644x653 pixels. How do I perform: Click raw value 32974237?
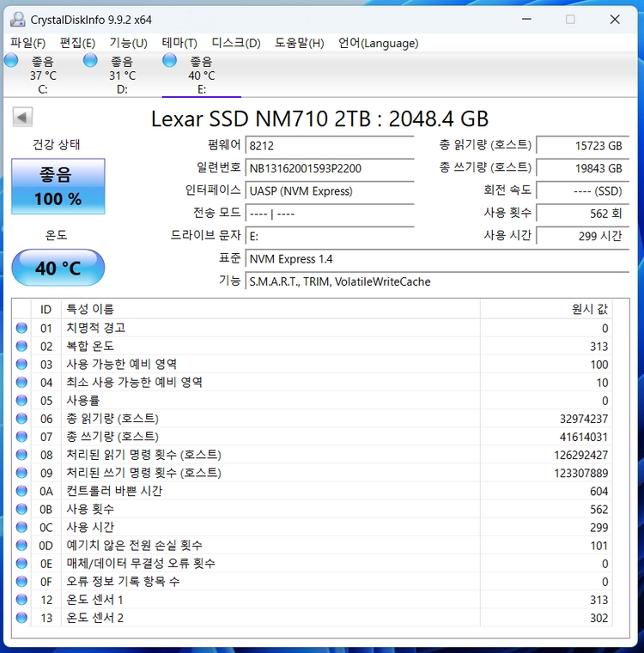(x=584, y=419)
